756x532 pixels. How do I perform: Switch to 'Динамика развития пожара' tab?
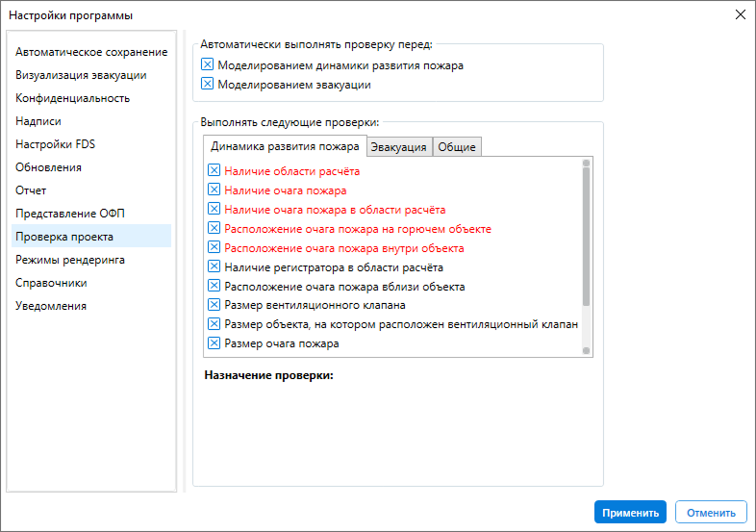point(285,146)
